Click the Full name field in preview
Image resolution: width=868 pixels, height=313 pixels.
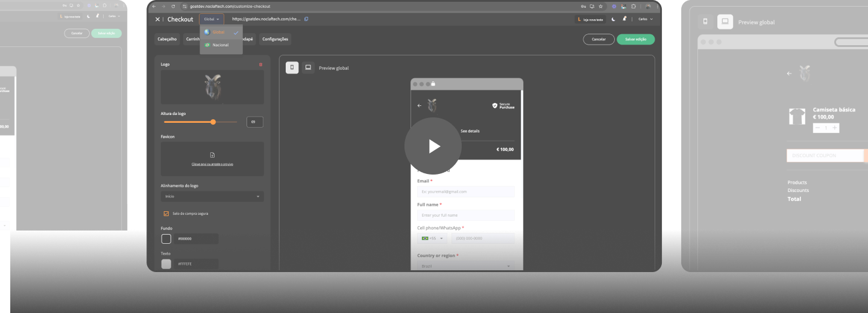click(x=466, y=215)
